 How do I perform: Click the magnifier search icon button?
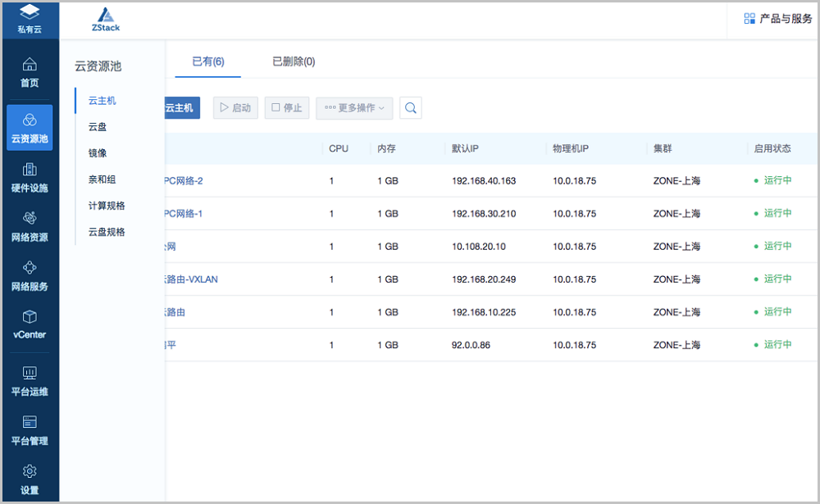410,107
